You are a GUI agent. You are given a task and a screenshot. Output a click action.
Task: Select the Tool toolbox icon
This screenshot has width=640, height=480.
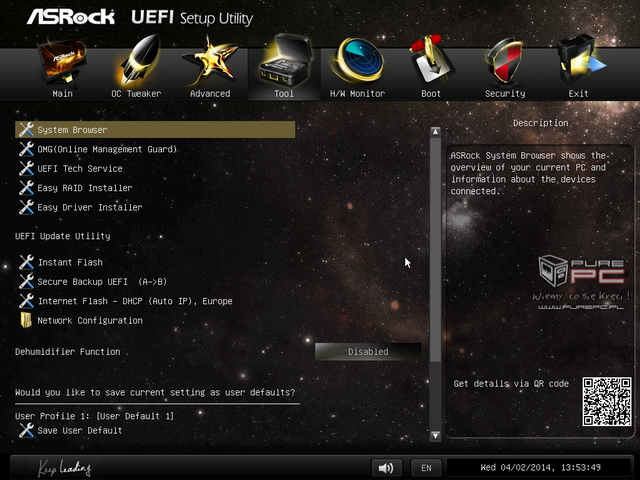[x=285, y=61]
